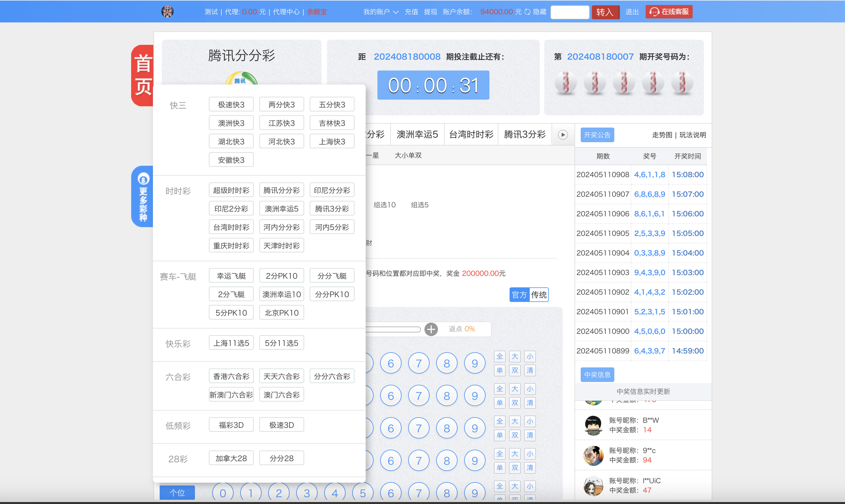845x504 pixels.
Task: Click the plus icon beside rebate slider
Action: coord(431,329)
